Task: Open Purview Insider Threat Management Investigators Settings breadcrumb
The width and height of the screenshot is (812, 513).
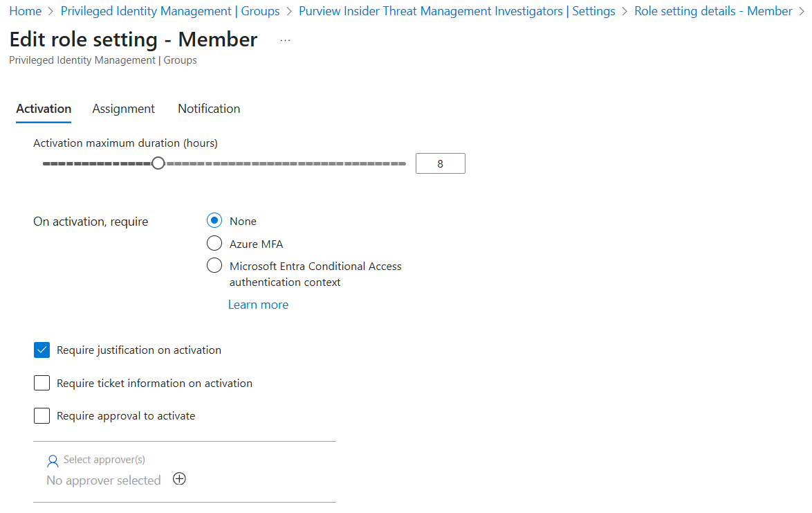Action: point(456,11)
